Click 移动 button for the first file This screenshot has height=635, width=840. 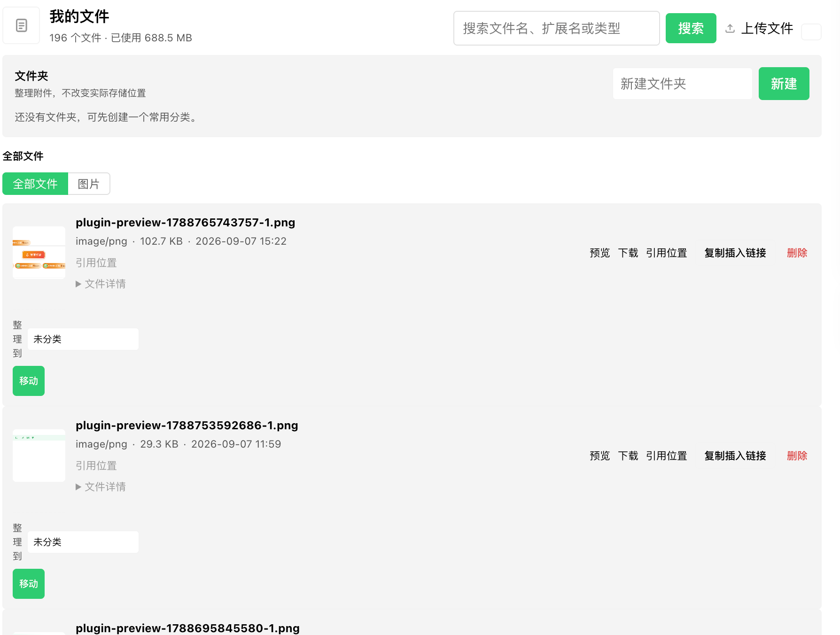29,381
